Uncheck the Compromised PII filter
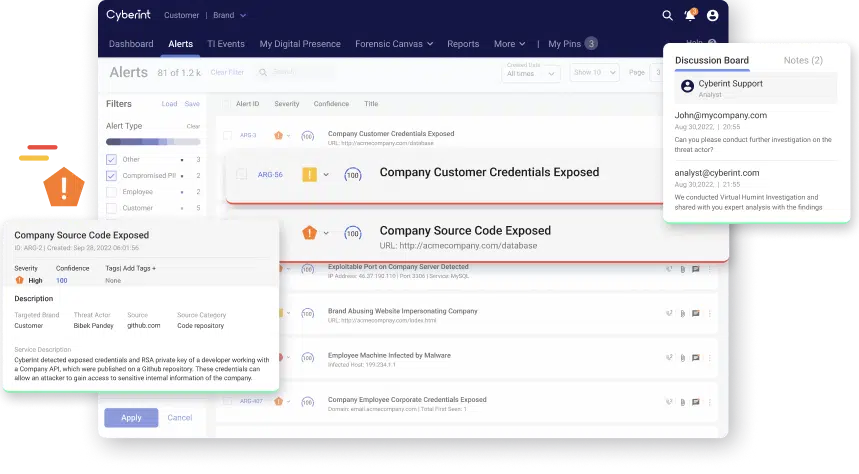 tap(111, 176)
